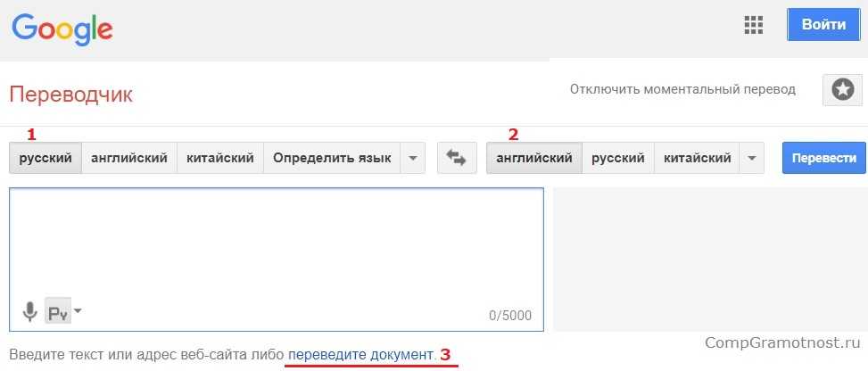
Task: Select русский as target language
Action: tap(618, 158)
